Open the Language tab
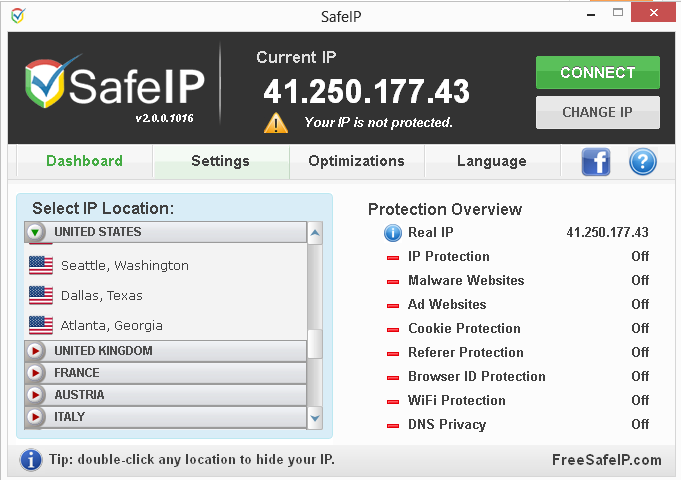This screenshot has width=681, height=480. [x=492, y=161]
